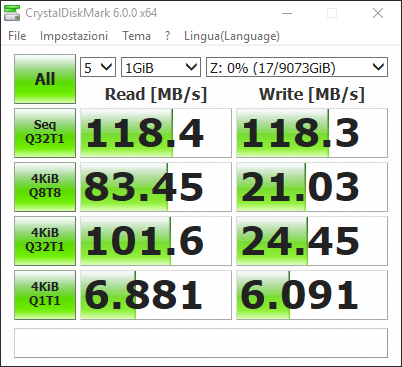Start the 4KiB Q32T1 test
Screen dimensions: 402x367
pos(45,241)
